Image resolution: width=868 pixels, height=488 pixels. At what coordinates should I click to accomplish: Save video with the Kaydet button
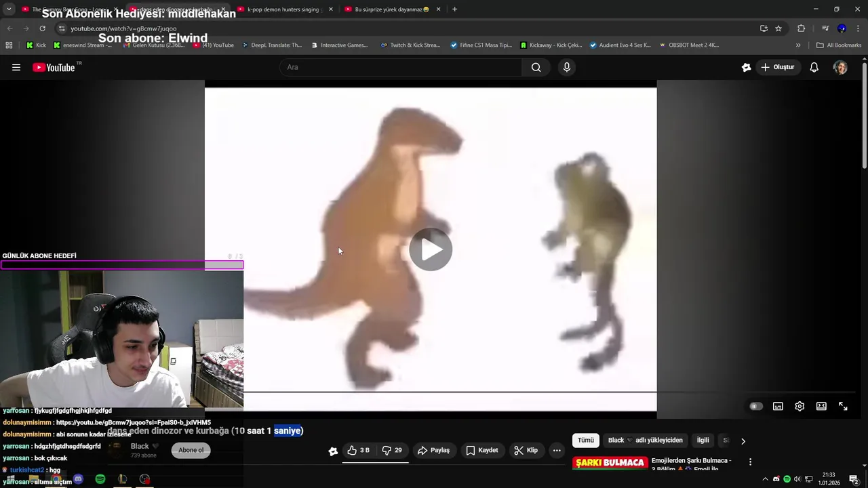(x=482, y=450)
